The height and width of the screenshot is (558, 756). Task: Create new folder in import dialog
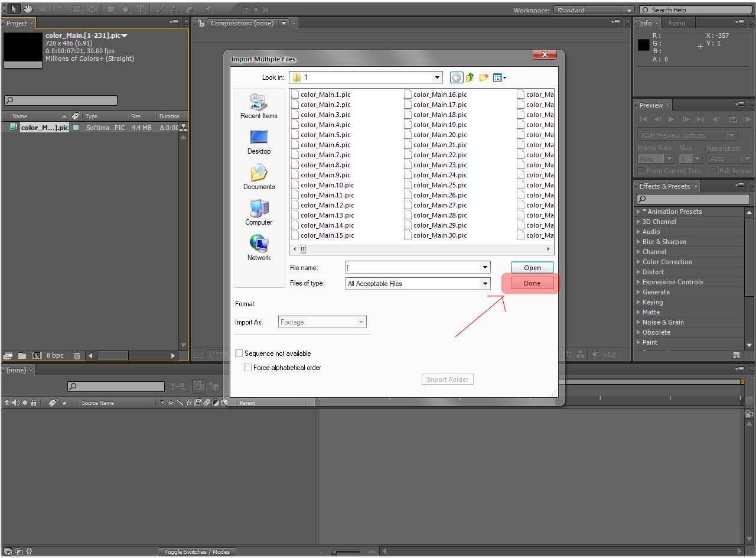484,77
